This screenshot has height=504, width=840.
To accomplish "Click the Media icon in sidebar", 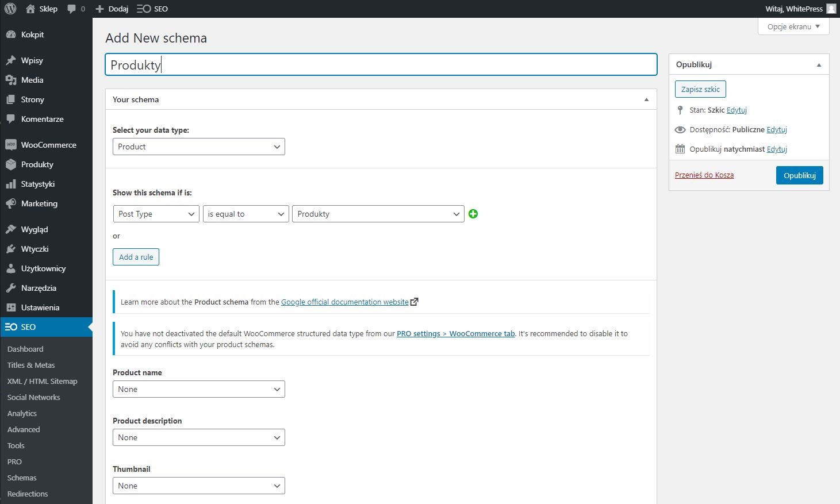I will tap(11, 80).
